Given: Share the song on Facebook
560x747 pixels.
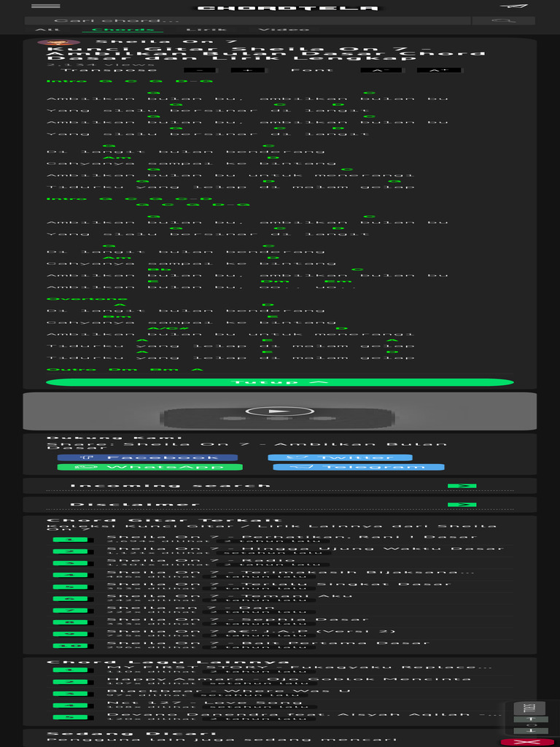Looking at the screenshot, I should (x=147, y=457).
